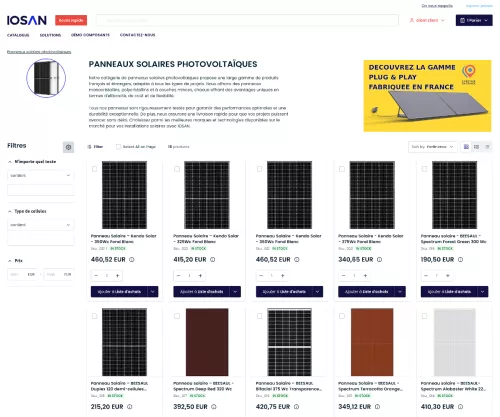Decrease quantity on the 190,50 EUR panel
This screenshot has height=417, width=500.
[x=426, y=276]
